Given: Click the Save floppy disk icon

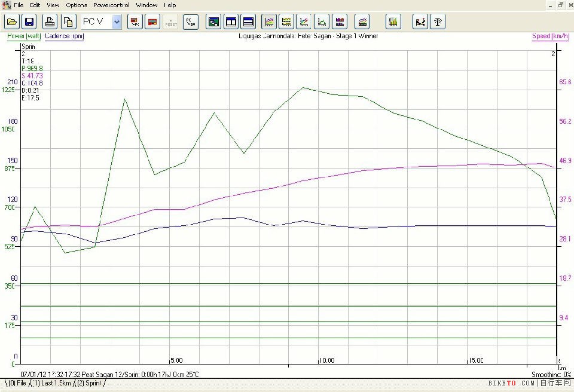Looking at the screenshot, I should click(29, 22).
